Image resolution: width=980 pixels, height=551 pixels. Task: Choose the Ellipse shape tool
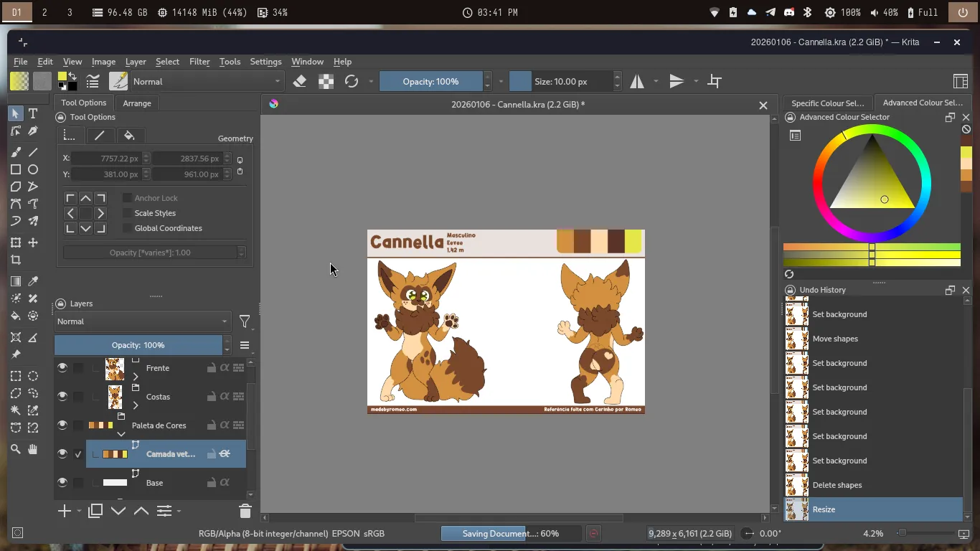click(33, 170)
